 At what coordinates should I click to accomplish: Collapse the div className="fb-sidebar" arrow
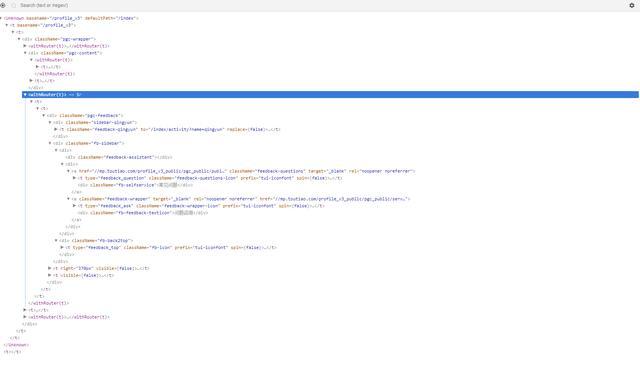(x=50, y=143)
